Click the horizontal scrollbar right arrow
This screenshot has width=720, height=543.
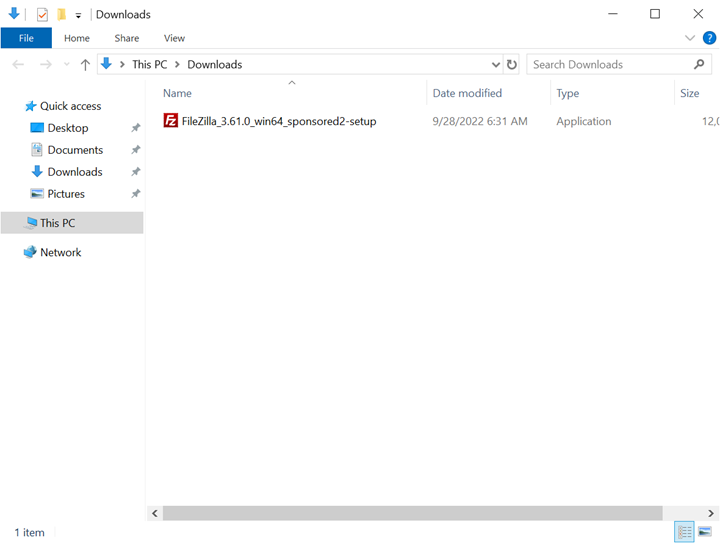coord(711,513)
